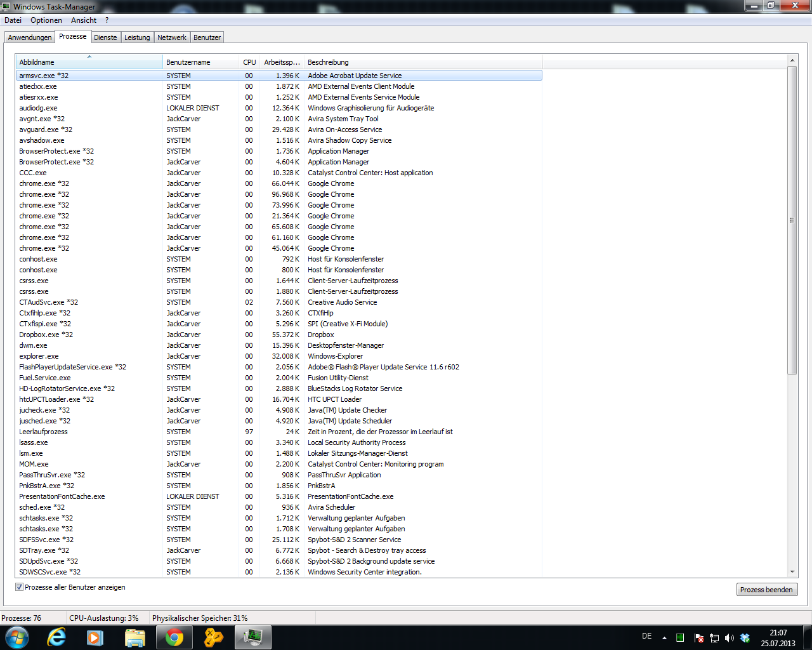Click the orange puzzle-piece taskbar icon
812x650 pixels.
pos(214,637)
